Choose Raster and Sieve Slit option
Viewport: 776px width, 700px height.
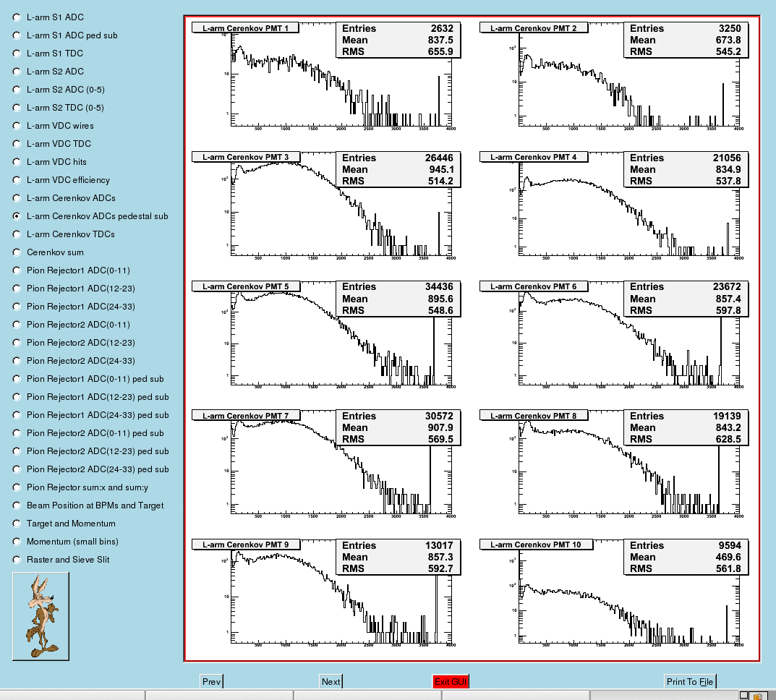pyautogui.click(x=17, y=560)
